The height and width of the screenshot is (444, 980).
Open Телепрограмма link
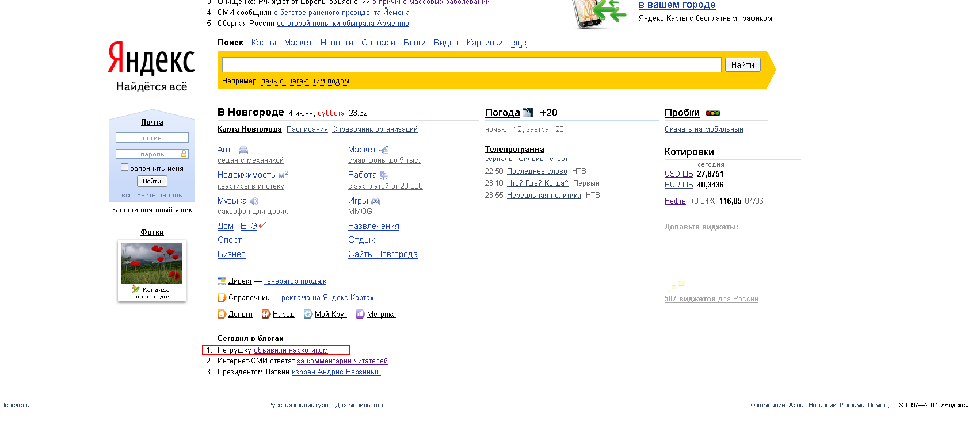tap(514, 149)
